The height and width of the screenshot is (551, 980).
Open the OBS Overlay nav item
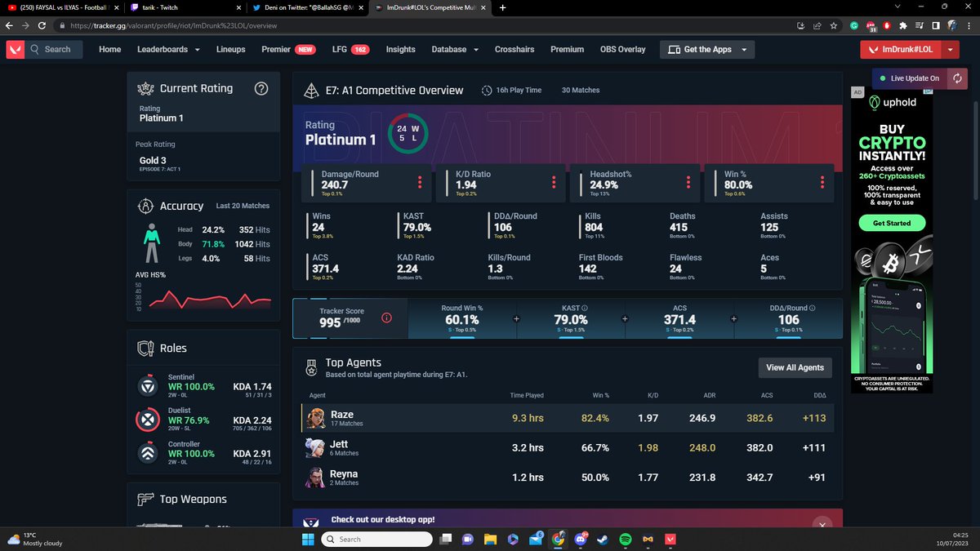tap(622, 49)
